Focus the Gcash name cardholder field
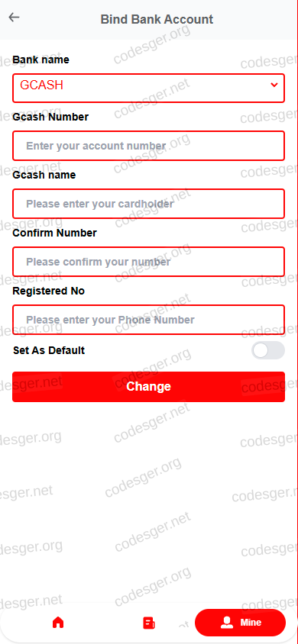This screenshot has height=644, width=298. [x=148, y=204]
